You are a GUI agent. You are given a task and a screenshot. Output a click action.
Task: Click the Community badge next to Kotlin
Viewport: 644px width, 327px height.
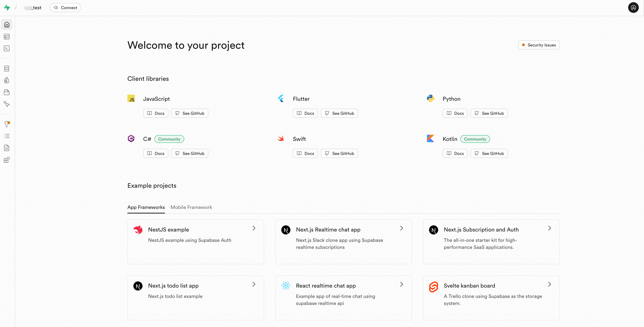coord(475,139)
